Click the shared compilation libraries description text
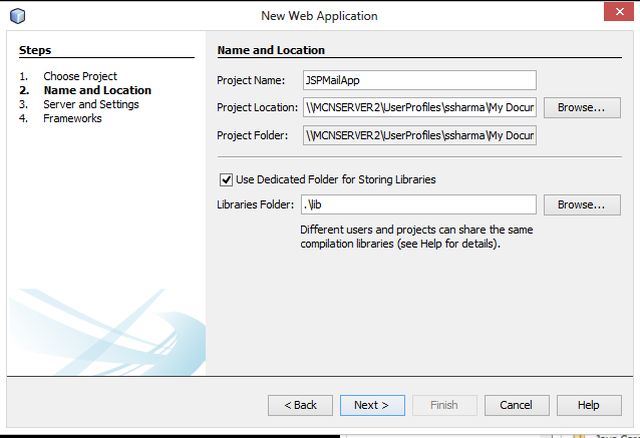This screenshot has width=640, height=438. pos(416,237)
